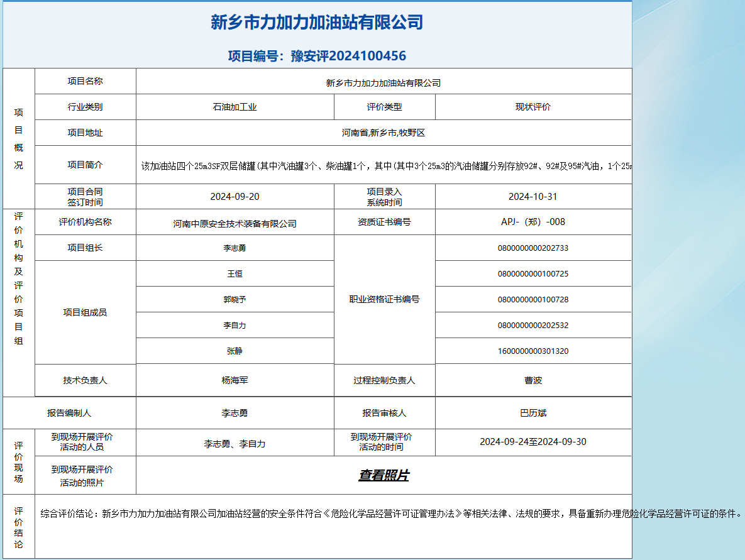Click the 报告审核人 label
This screenshot has height=560, width=745.
[x=384, y=413]
